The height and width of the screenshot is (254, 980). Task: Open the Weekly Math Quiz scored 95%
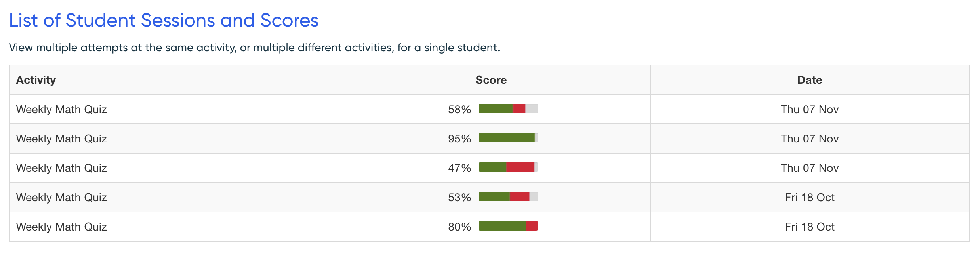(61, 139)
